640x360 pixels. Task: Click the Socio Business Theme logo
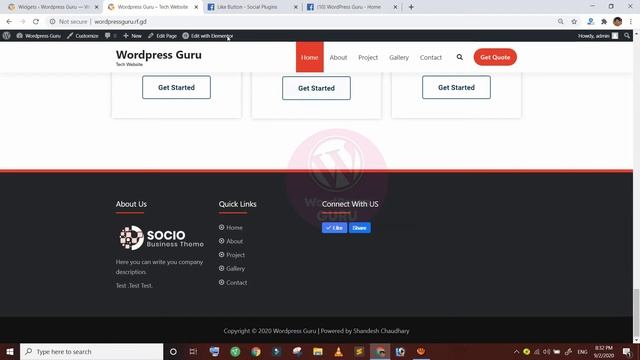click(162, 238)
